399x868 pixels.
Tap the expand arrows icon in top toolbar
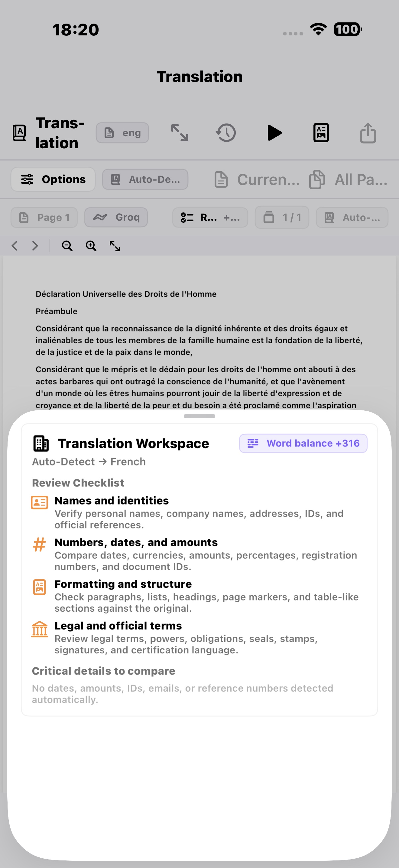tap(180, 133)
